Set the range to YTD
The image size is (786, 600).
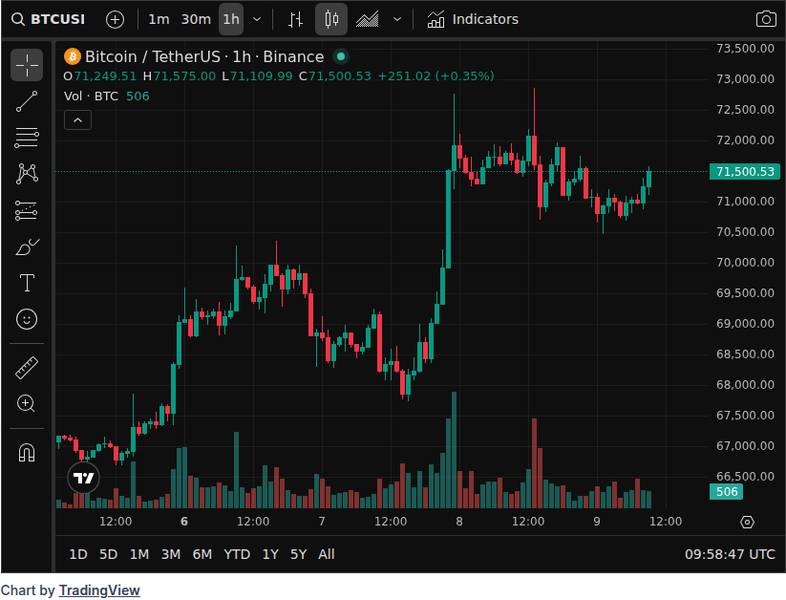(x=237, y=554)
